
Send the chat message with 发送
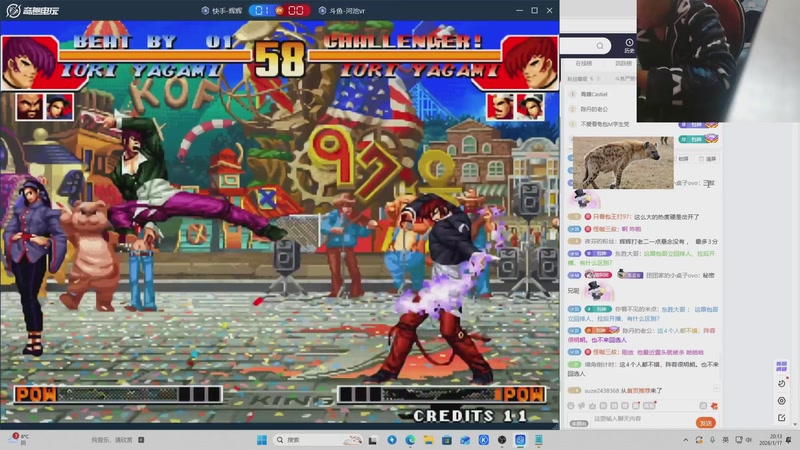tap(706, 423)
